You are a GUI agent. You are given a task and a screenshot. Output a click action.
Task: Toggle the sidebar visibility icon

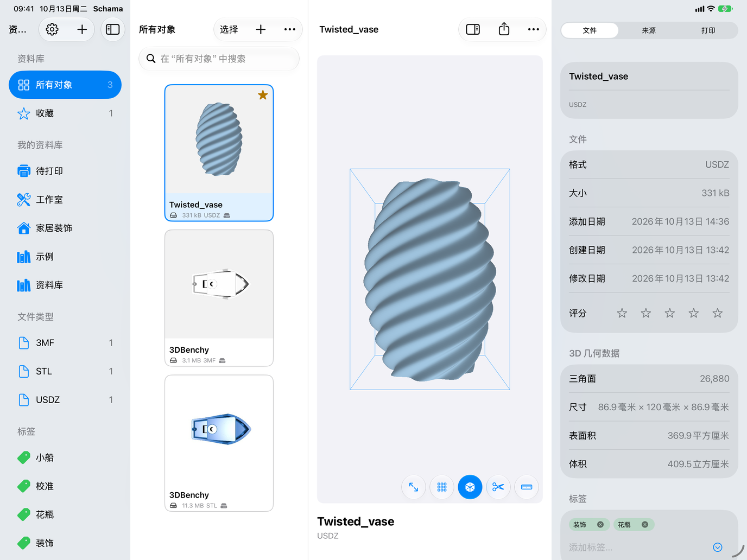113,29
